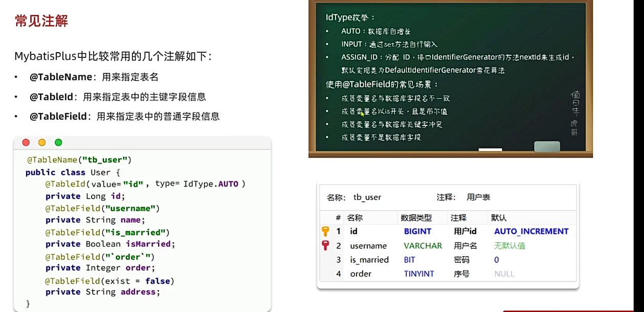Click the yellow dot in code window
The height and width of the screenshot is (312, 644).
tap(42, 143)
